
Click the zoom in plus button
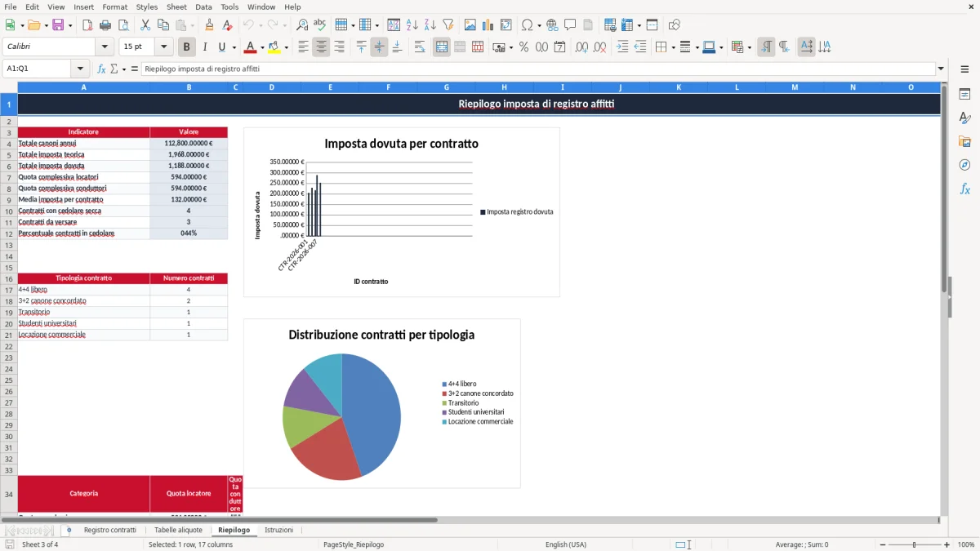[x=947, y=544]
